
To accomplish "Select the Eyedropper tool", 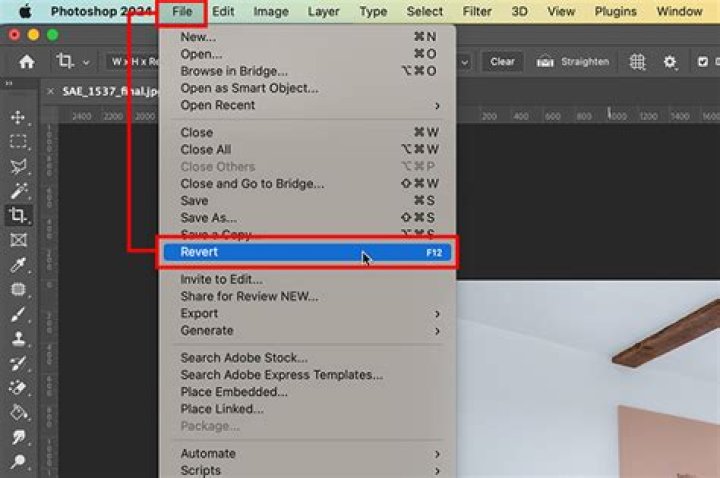I will point(18,265).
